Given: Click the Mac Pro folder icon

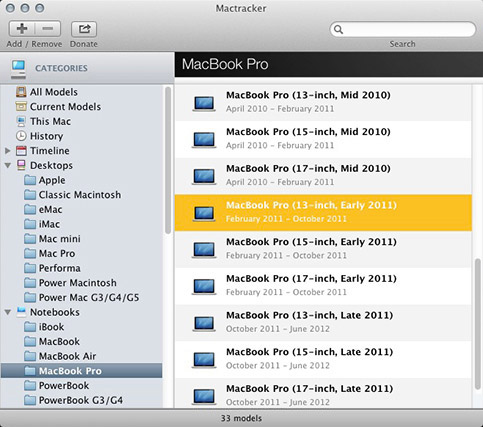Looking at the screenshot, I should [x=30, y=253].
